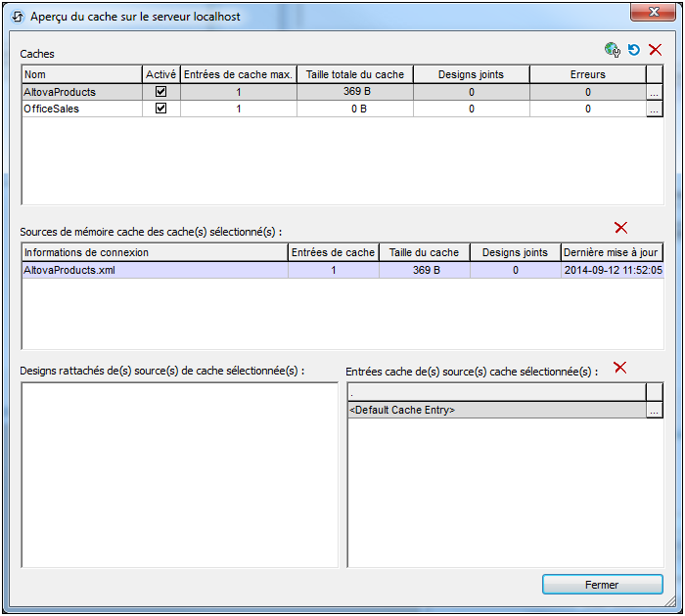
Task: Click red X delete icon above cache sources table
Action: click(x=620, y=228)
